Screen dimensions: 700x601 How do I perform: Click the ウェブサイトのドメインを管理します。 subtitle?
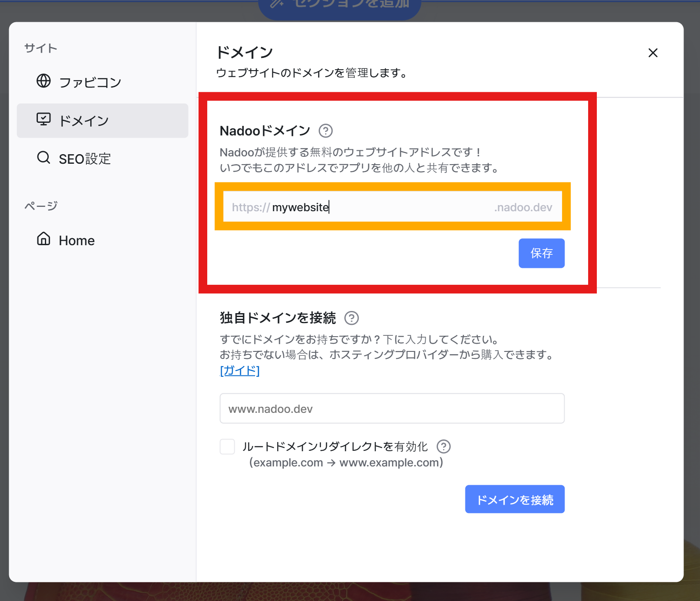[312, 73]
